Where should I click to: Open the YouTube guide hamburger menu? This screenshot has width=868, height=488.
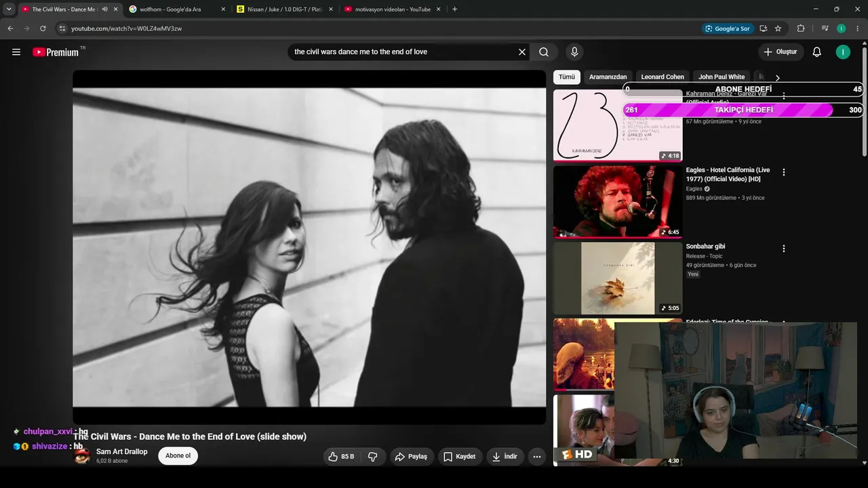click(16, 52)
